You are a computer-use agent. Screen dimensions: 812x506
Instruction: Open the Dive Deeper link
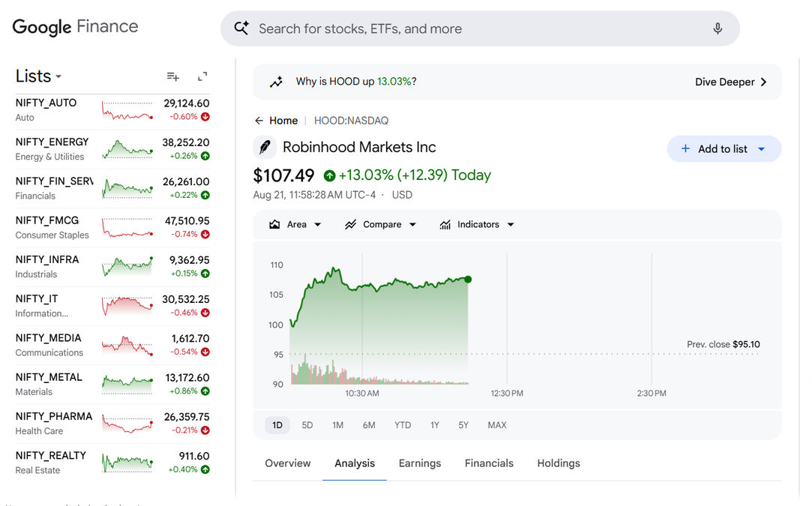tap(731, 82)
